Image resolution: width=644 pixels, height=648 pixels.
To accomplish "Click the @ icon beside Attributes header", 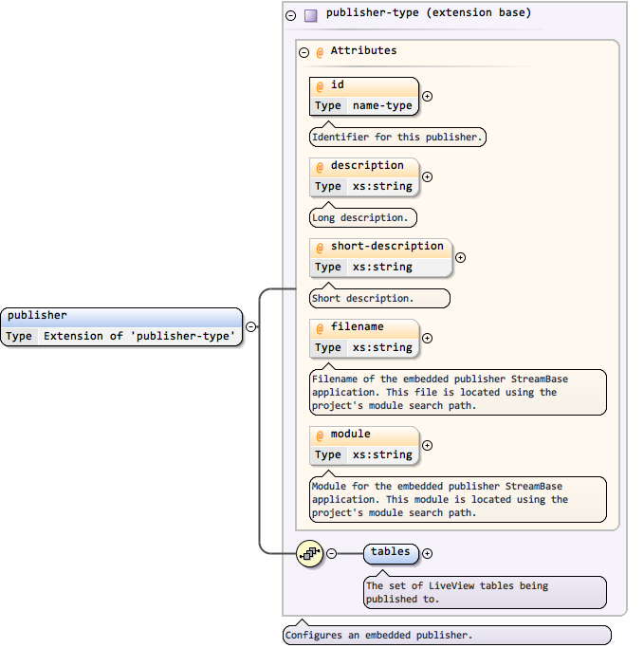I will (320, 52).
